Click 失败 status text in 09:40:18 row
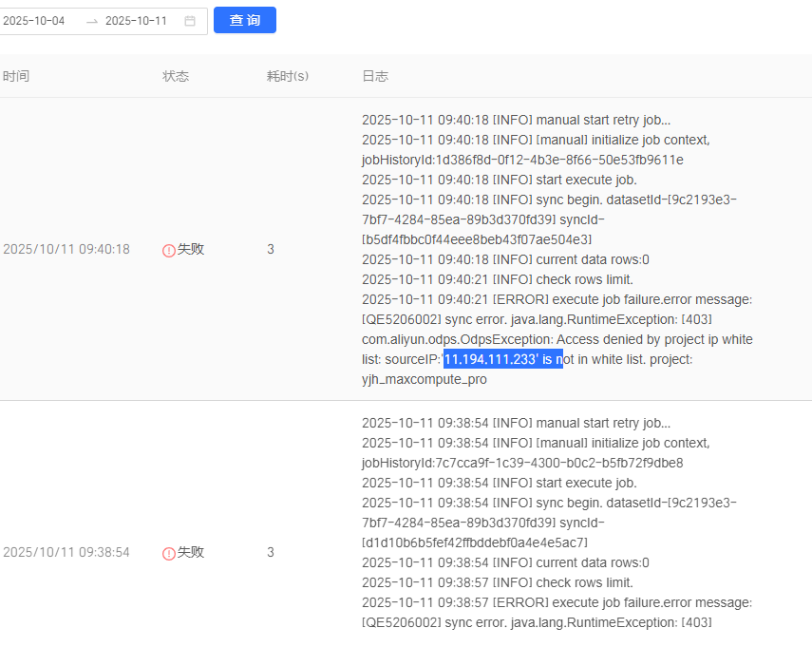Image resolution: width=812 pixels, height=647 pixels. click(x=191, y=249)
